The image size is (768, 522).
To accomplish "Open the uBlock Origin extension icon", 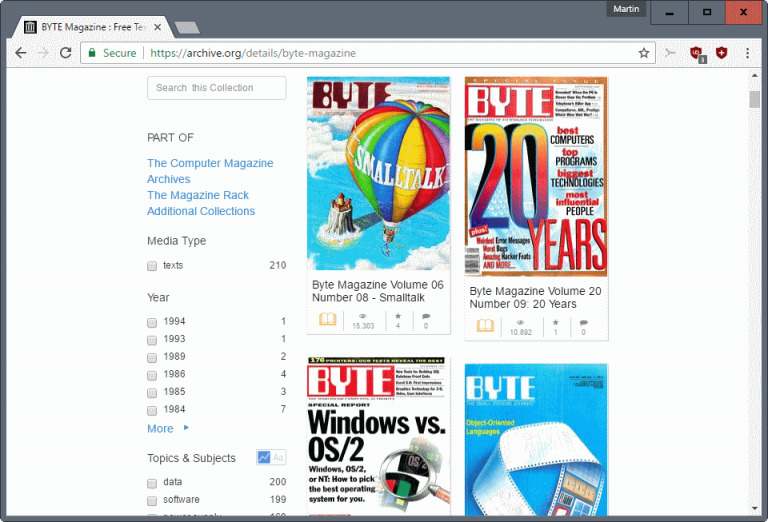I will pos(696,53).
